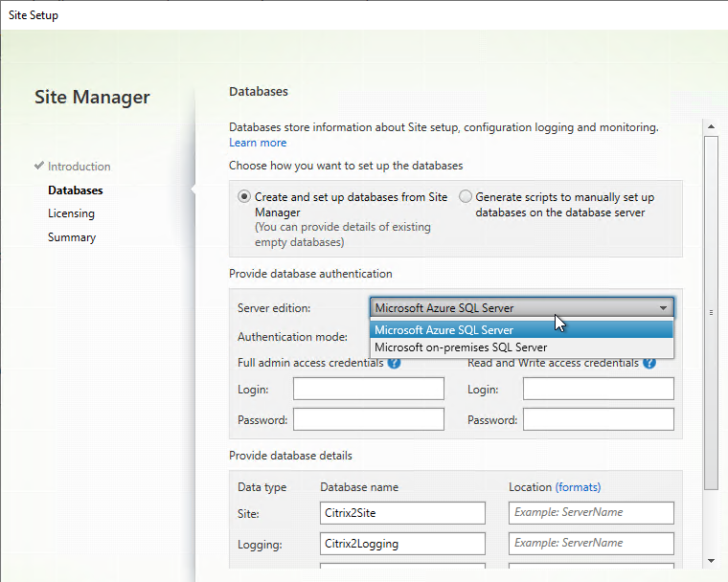Click the Logging location field
The image size is (728, 582).
coord(591,544)
